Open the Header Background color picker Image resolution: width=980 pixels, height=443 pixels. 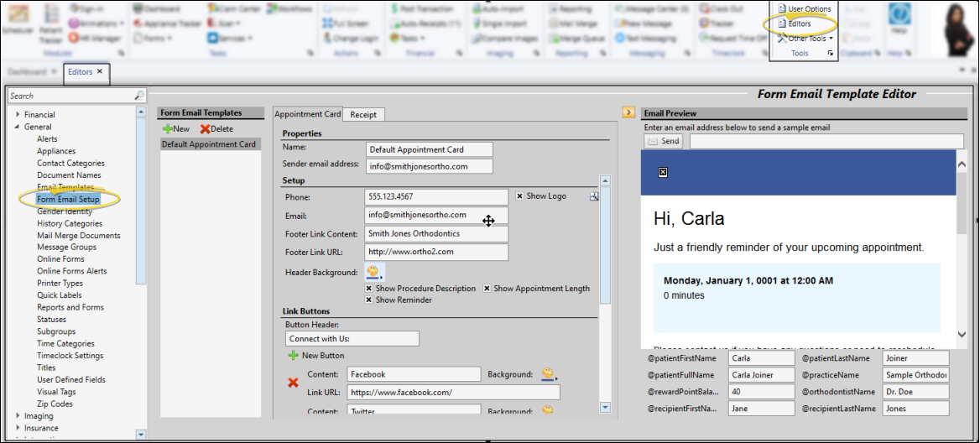[x=374, y=272]
